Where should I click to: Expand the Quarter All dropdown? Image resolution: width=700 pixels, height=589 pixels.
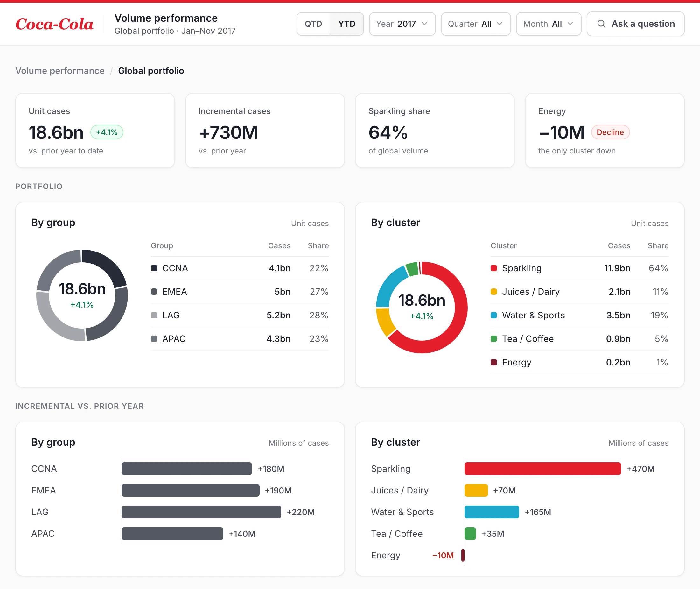tap(475, 24)
